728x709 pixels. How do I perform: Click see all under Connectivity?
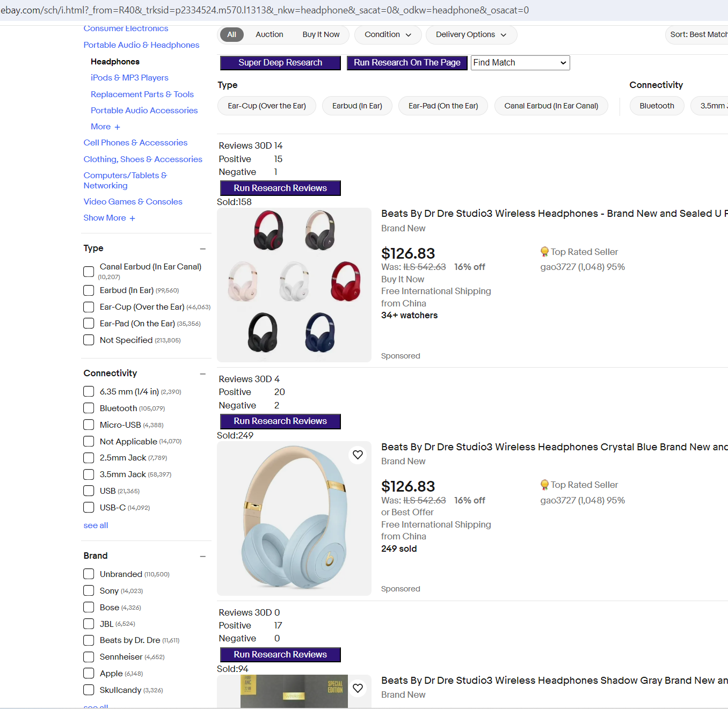click(96, 525)
